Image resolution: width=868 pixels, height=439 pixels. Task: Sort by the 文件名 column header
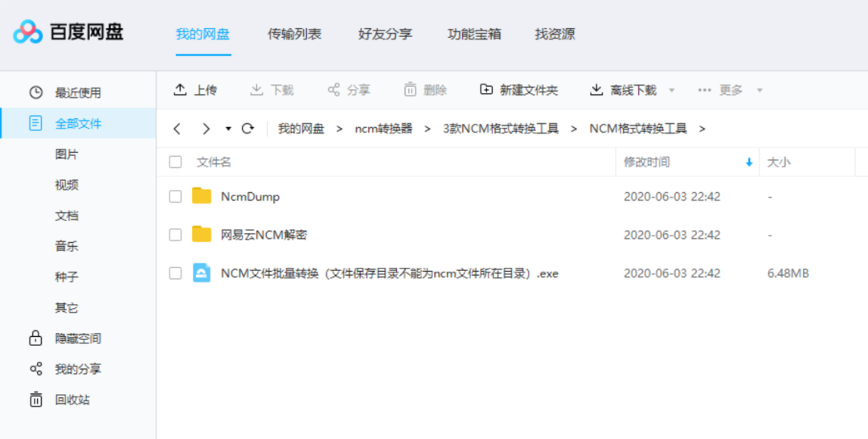[214, 162]
